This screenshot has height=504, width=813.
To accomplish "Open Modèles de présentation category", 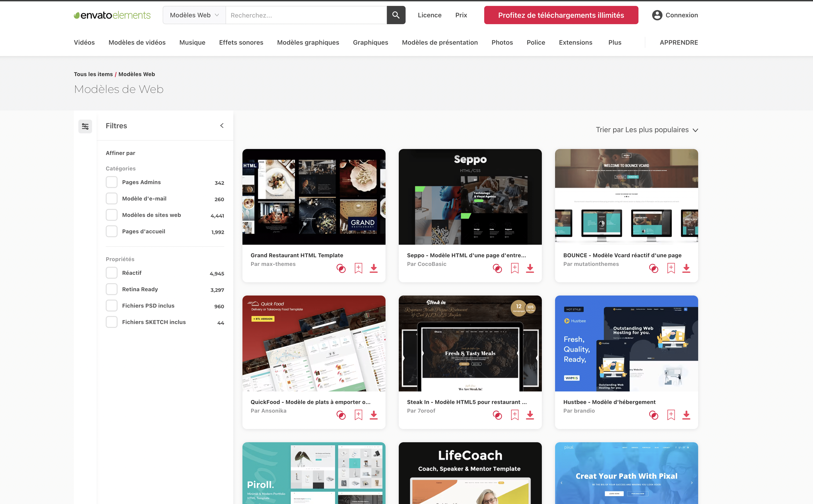I will (x=440, y=42).
